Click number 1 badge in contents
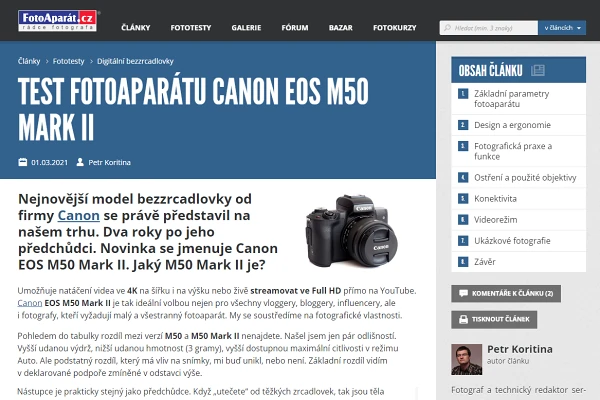This screenshot has width=600, height=400. [x=463, y=94]
